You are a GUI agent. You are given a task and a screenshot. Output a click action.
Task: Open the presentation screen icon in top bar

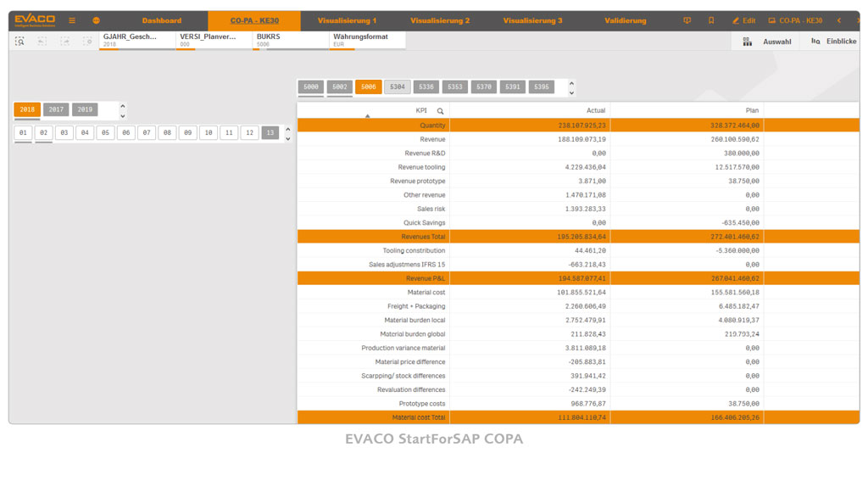[687, 20]
